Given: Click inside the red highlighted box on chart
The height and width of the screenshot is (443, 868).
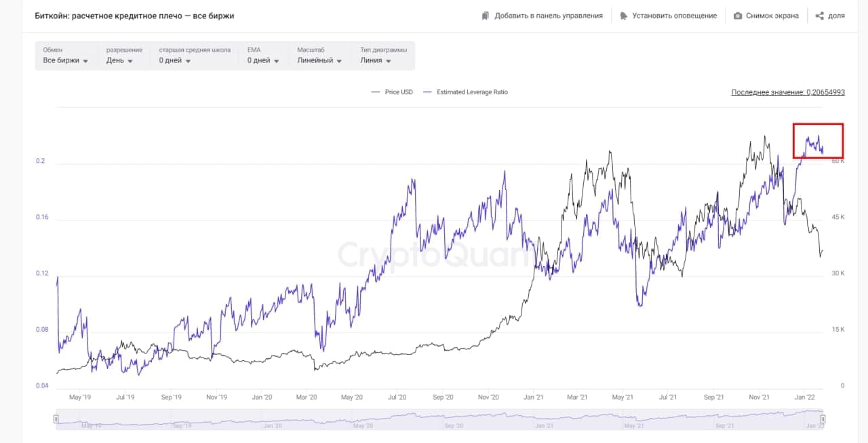Looking at the screenshot, I should pos(818,141).
